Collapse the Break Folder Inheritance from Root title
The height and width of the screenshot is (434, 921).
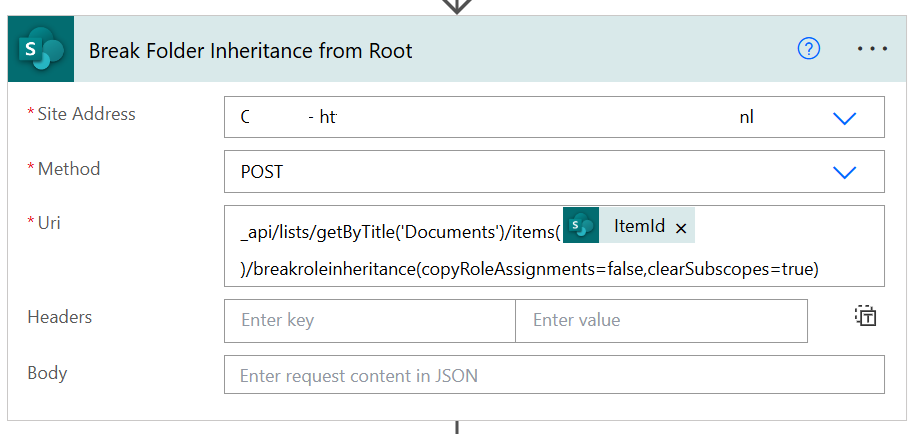point(251,50)
